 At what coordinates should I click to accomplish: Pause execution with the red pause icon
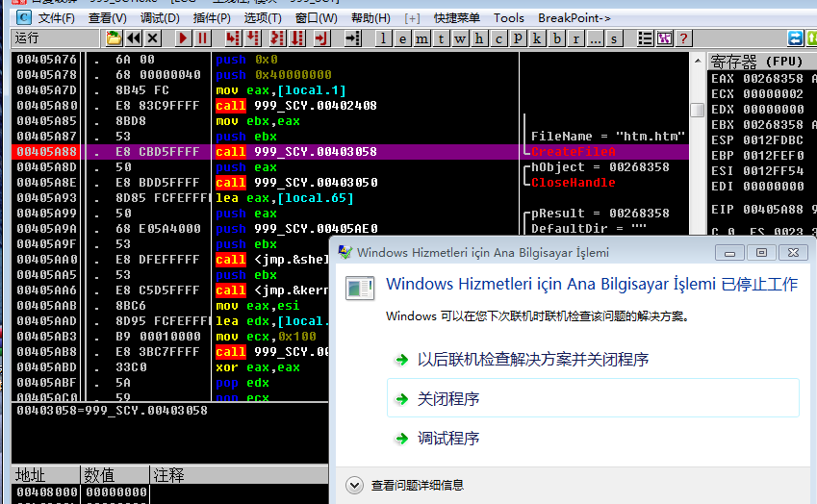click(202, 38)
